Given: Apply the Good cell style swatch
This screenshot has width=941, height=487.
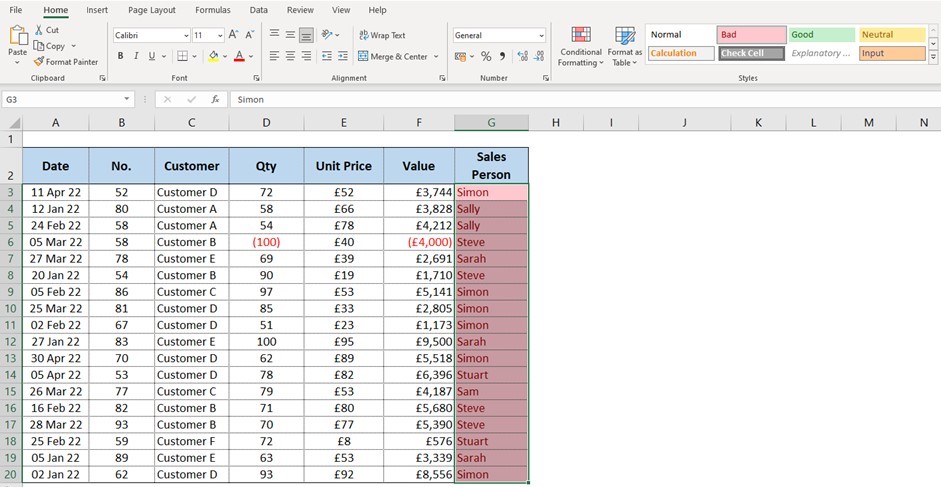Looking at the screenshot, I should [820, 35].
